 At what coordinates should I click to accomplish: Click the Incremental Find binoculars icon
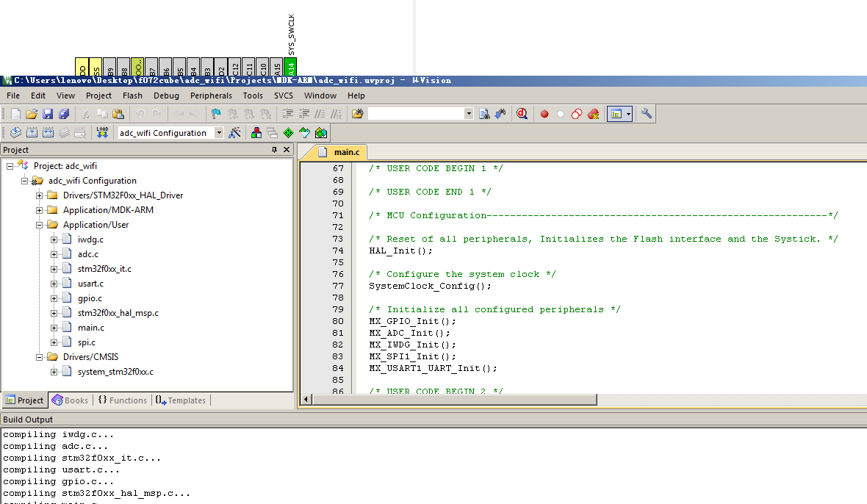(x=500, y=114)
